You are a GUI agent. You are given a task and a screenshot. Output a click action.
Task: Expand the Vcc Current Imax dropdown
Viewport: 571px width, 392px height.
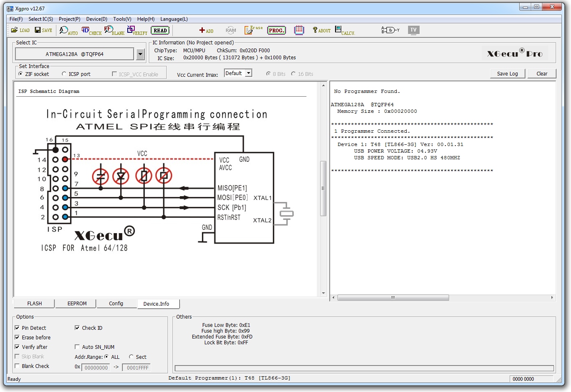pyautogui.click(x=248, y=73)
